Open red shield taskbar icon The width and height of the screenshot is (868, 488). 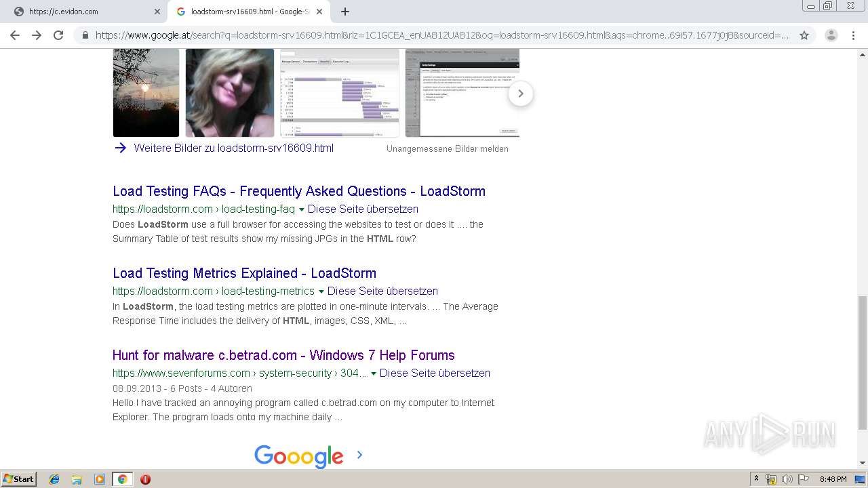coord(145,479)
